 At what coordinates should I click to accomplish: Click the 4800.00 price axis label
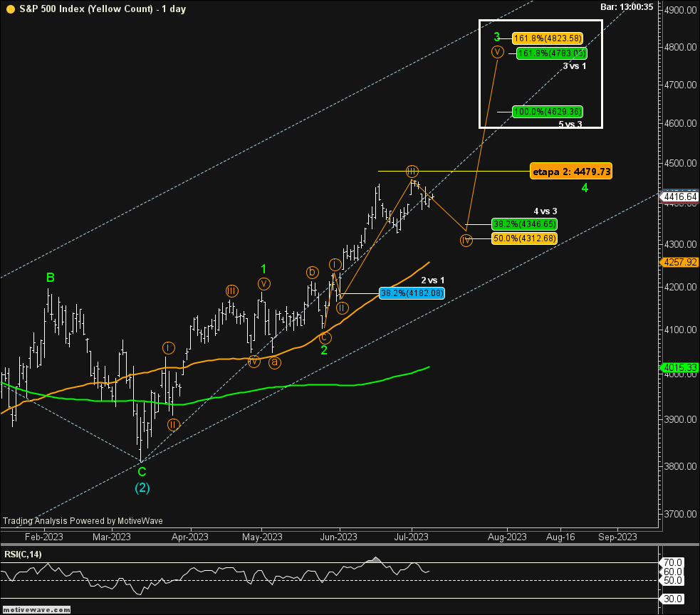click(x=680, y=47)
